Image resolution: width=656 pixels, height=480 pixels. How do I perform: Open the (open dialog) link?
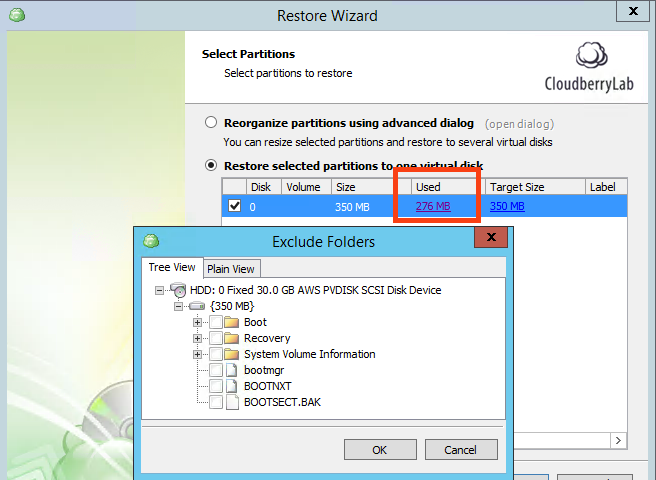pyautogui.click(x=519, y=124)
